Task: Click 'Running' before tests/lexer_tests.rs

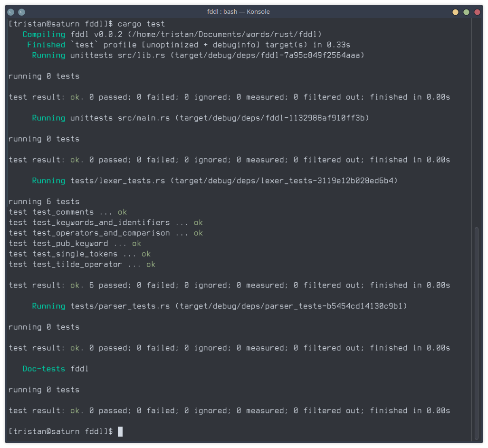Action: pyautogui.click(x=48, y=181)
